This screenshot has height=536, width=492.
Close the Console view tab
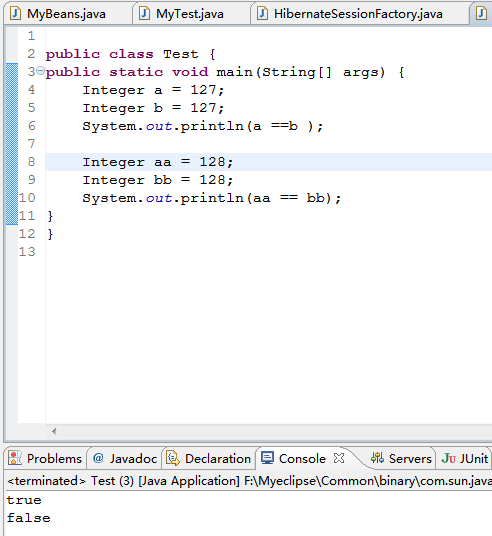(x=339, y=458)
